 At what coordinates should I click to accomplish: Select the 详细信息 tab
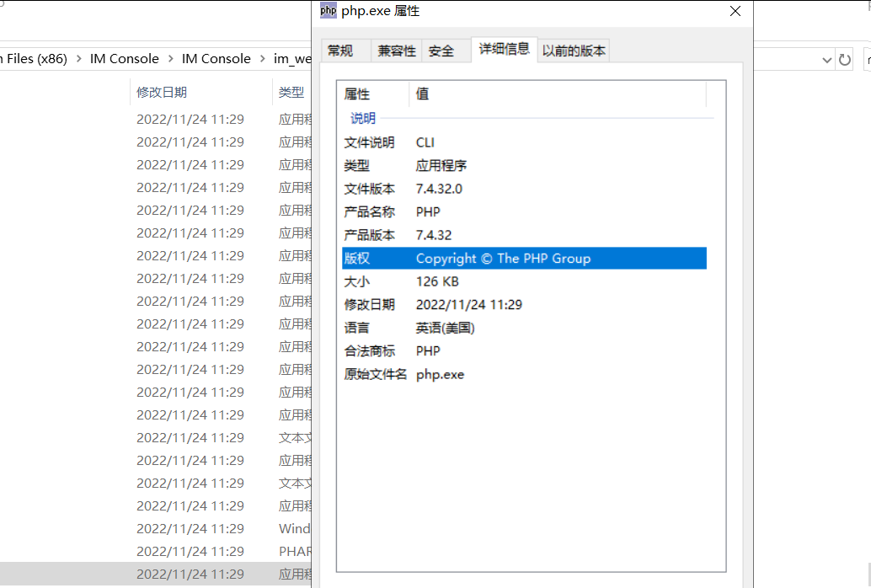point(504,51)
